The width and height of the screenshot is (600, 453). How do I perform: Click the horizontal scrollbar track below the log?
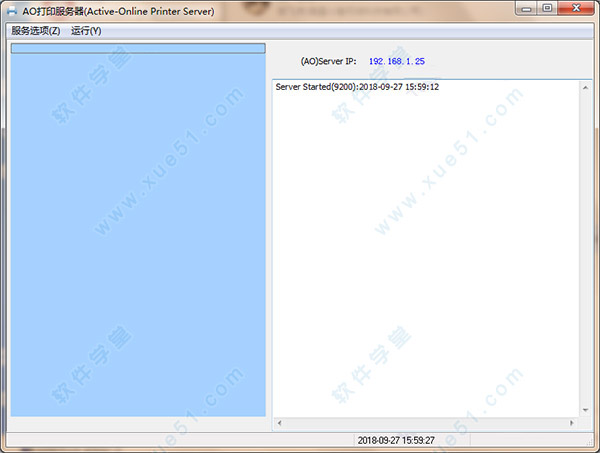(426, 423)
